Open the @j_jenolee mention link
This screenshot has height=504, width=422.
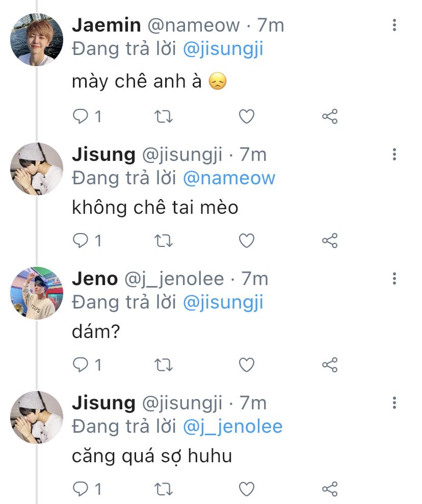[x=232, y=426]
